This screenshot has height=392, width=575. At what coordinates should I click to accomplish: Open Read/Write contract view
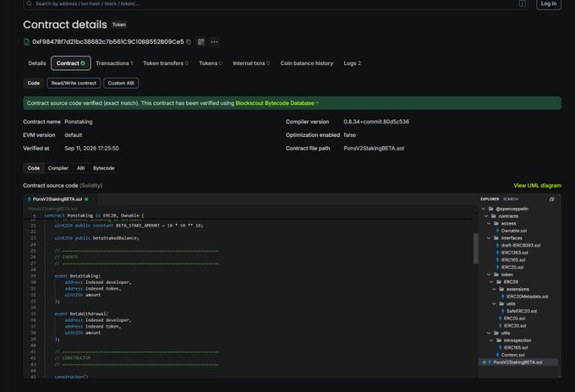tap(74, 83)
